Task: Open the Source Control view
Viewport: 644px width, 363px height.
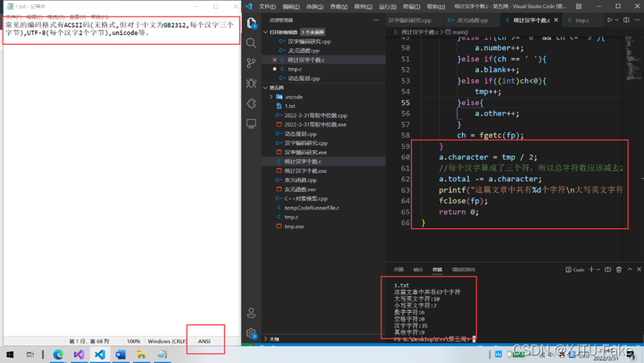Action: tap(252, 63)
